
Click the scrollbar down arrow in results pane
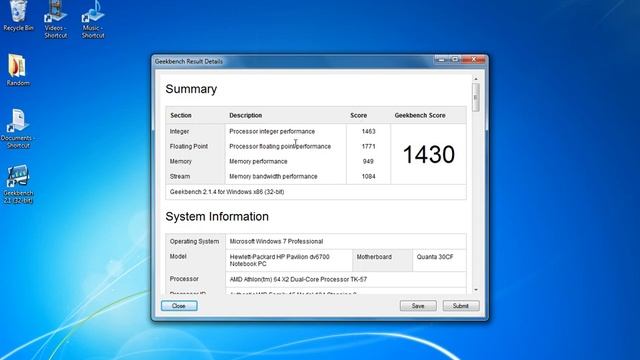(x=476, y=290)
